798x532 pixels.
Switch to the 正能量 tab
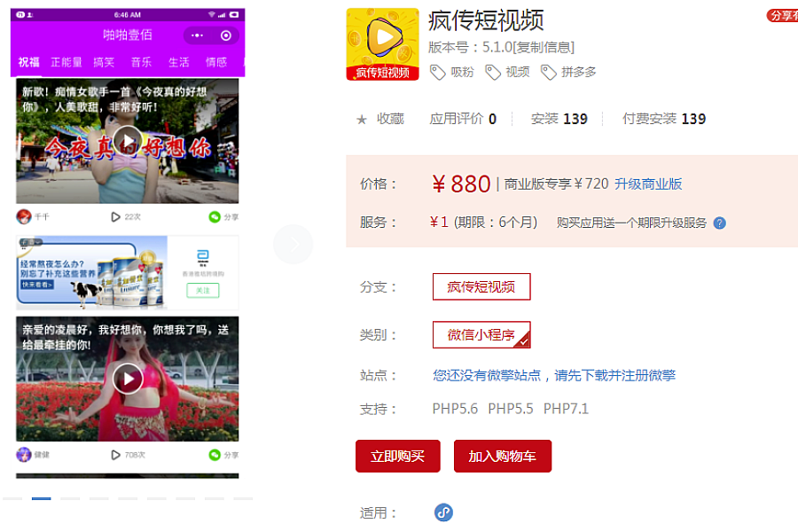pos(66,62)
